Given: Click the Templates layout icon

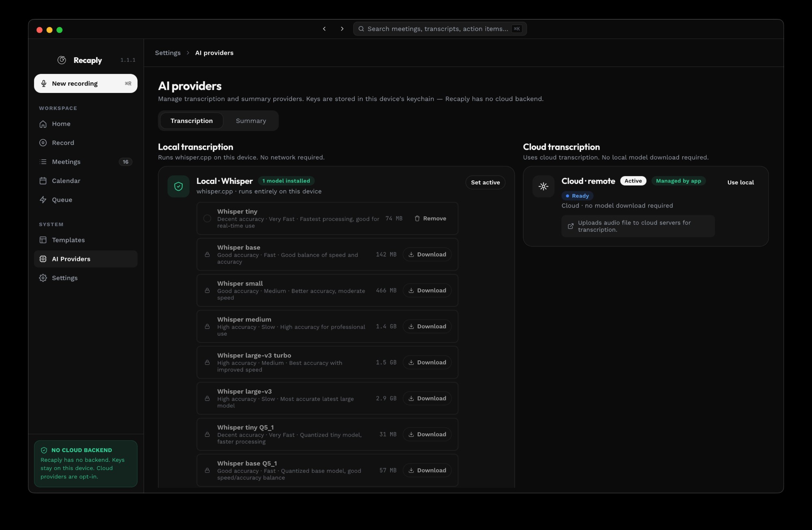Looking at the screenshot, I should tap(43, 240).
